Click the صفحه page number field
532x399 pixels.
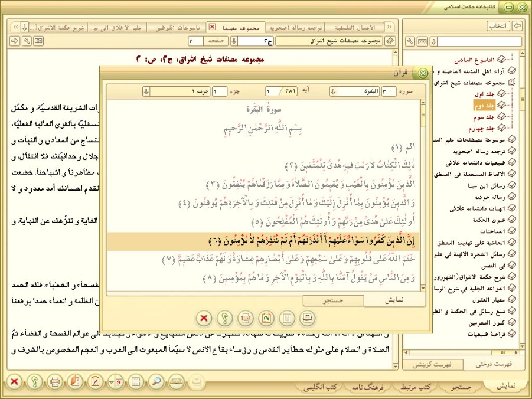(x=196, y=41)
